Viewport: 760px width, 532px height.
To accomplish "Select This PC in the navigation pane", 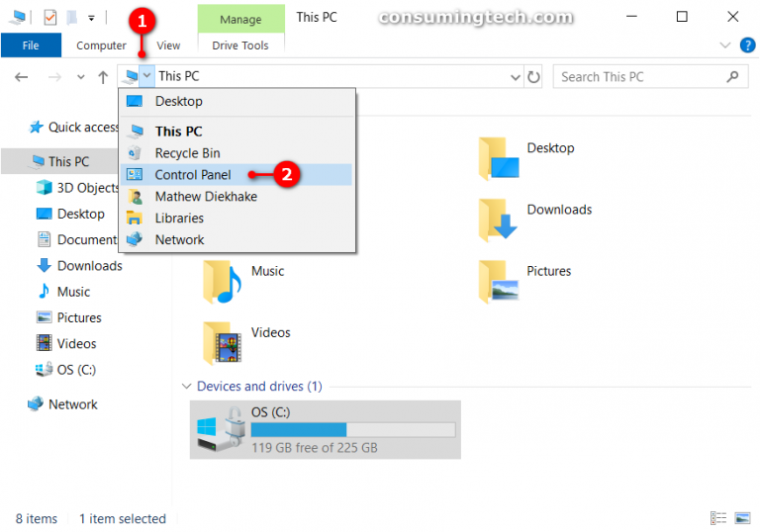I will [60, 161].
